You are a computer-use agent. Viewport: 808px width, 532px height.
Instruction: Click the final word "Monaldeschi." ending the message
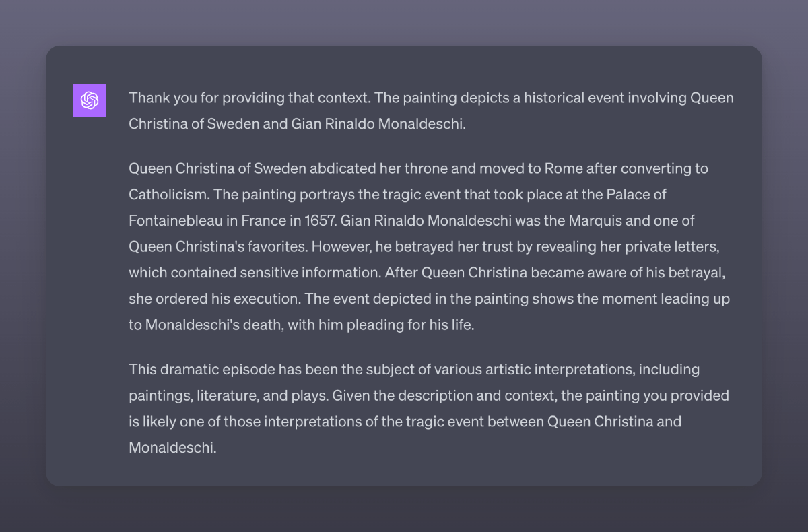click(172, 448)
